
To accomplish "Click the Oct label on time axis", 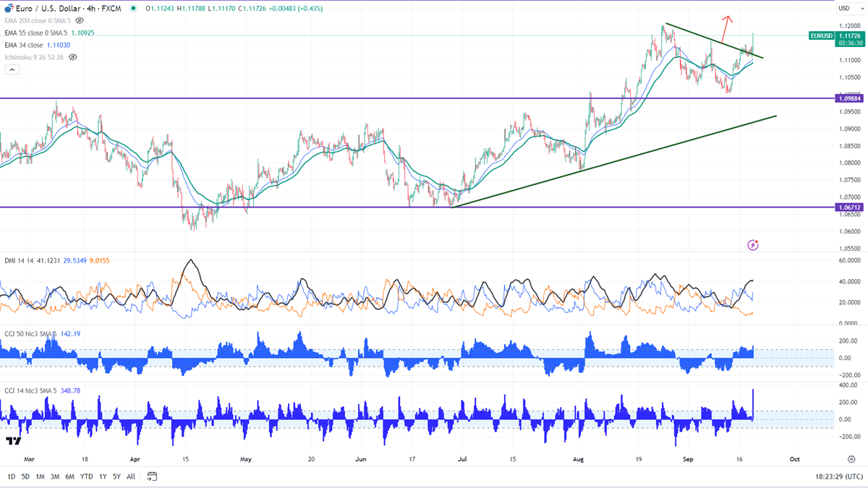I will tap(795, 458).
